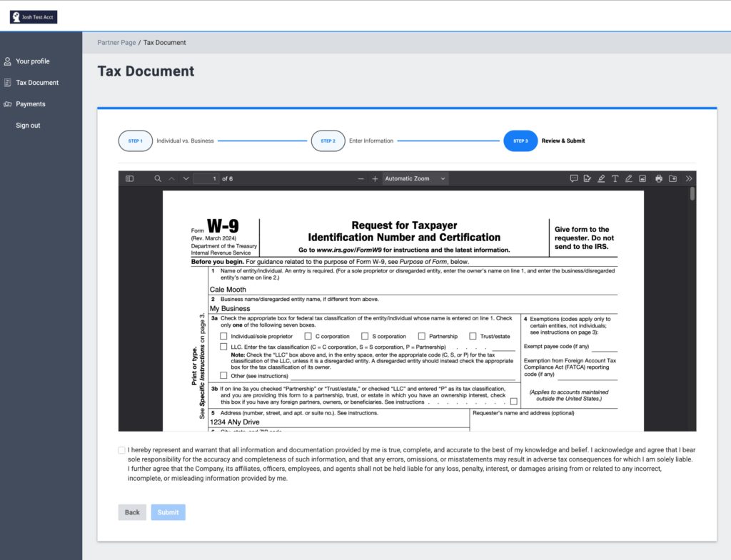
Task: Click the Josh Test Acct logo
Action: pos(34,17)
